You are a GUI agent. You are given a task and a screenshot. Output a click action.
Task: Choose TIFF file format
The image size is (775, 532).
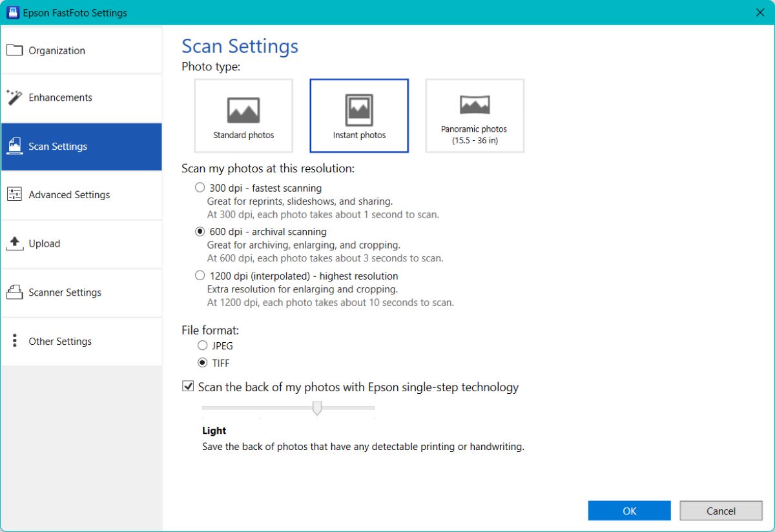click(203, 363)
